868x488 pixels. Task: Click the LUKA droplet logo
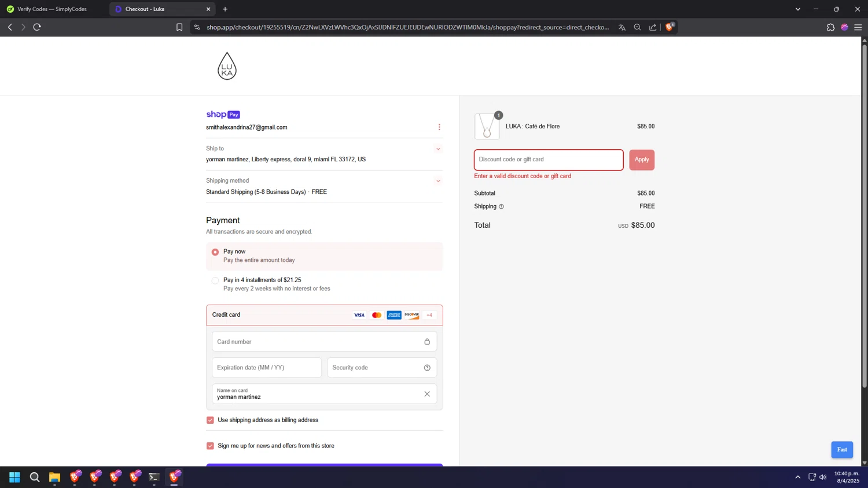227,66
